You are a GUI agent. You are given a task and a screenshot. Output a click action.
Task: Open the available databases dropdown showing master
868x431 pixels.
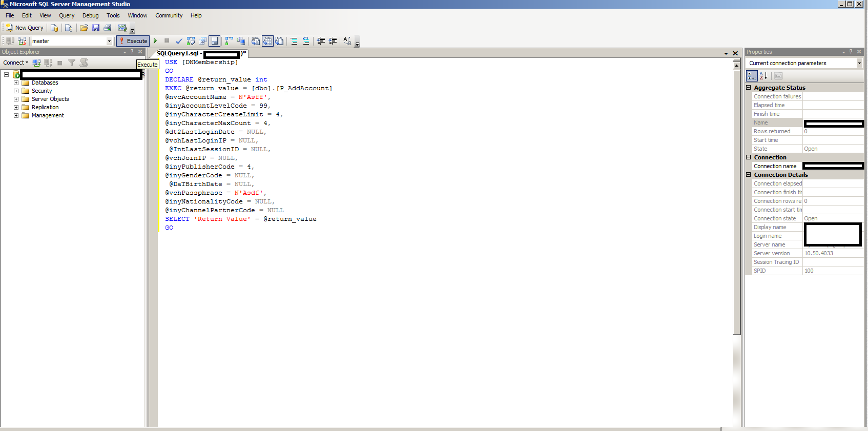[x=109, y=41]
